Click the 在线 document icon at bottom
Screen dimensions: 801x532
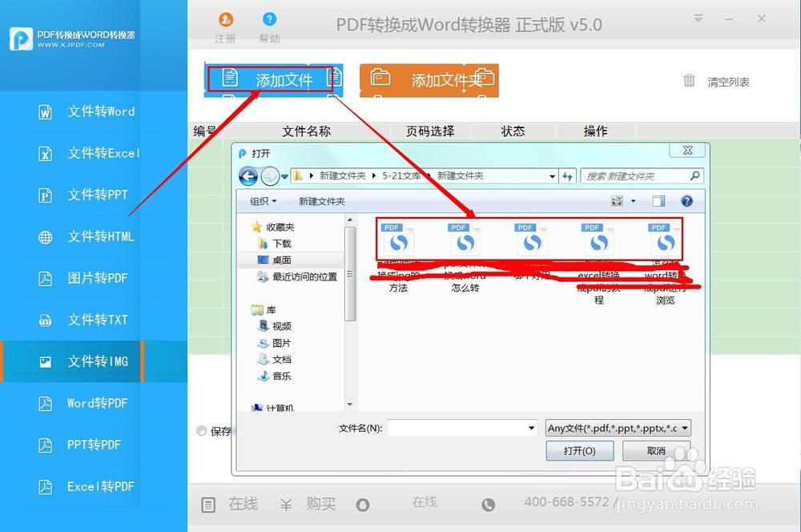(x=208, y=505)
